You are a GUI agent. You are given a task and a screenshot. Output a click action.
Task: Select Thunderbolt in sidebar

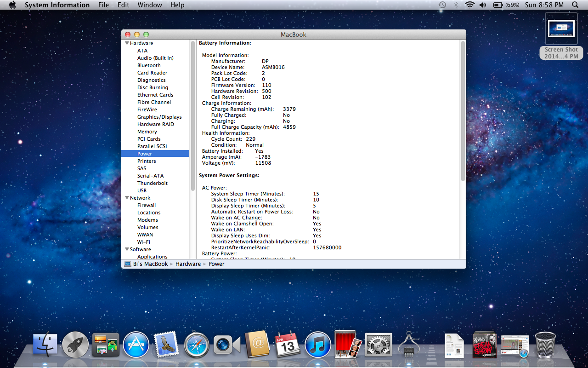[153, 183]
